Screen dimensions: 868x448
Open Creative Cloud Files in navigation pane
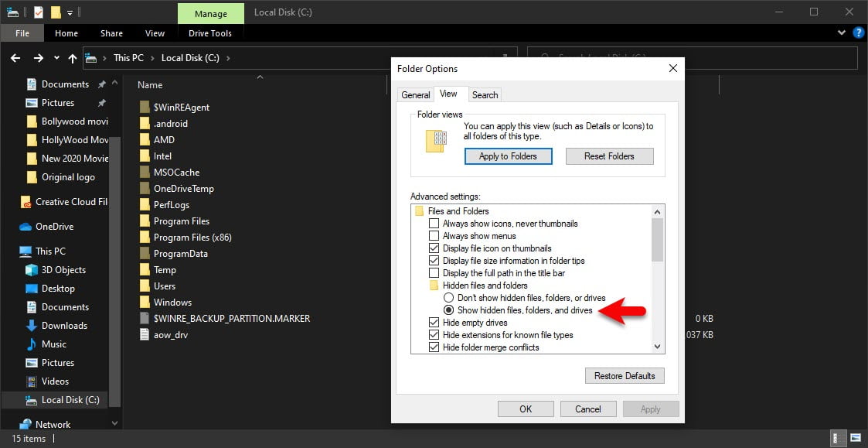pyautogui.click(x=63, y=202)
